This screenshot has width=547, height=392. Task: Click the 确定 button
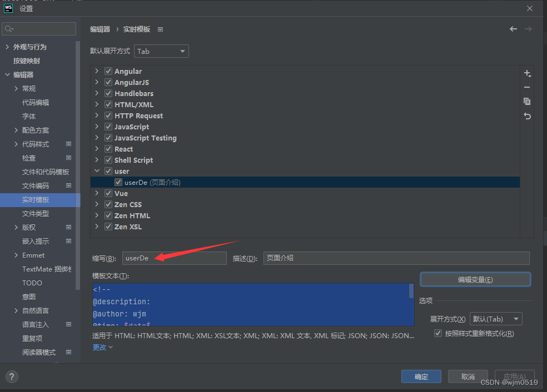point(421,376)
